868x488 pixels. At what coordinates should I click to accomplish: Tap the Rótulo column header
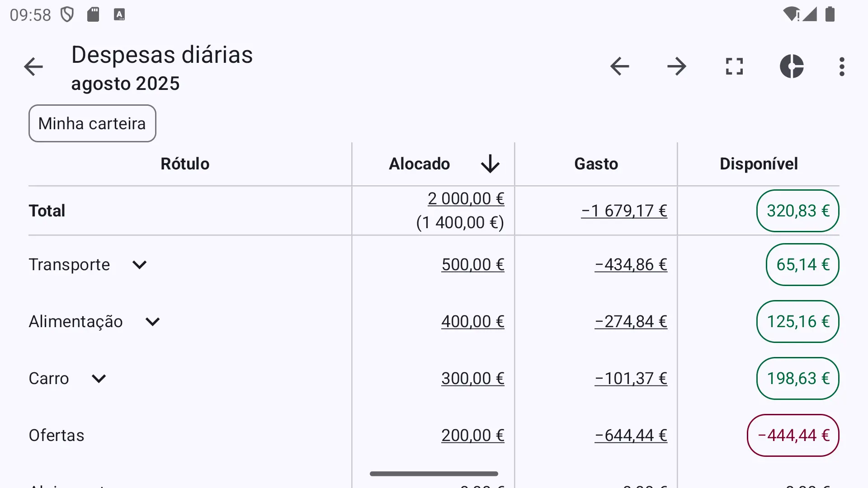(185, 164)
